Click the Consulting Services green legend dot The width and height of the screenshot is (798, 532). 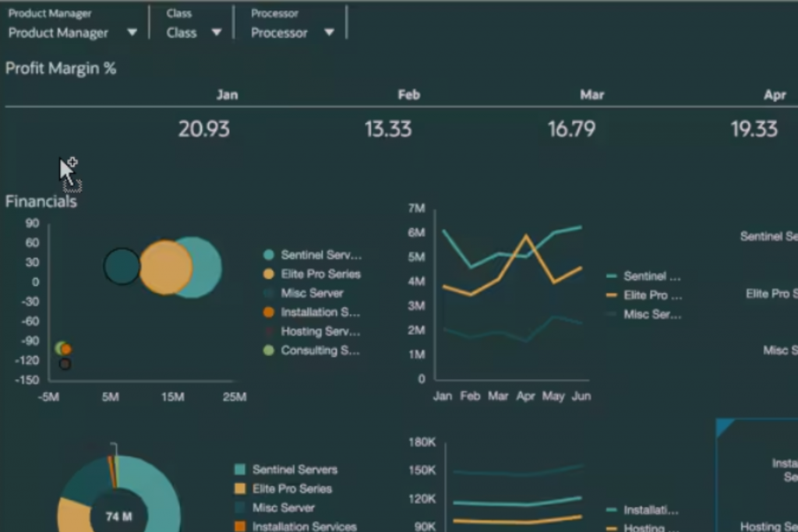point(269,351)
